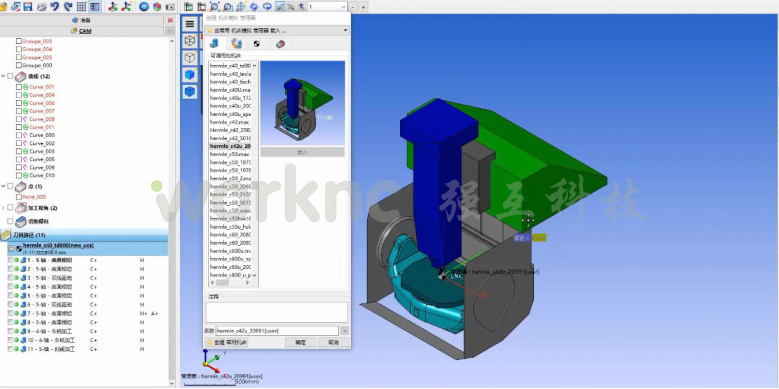The height and width of the screenshot is (389, 779).
Task: Switch to the black-white origin circle tab
Action: [x=257, y=44]
